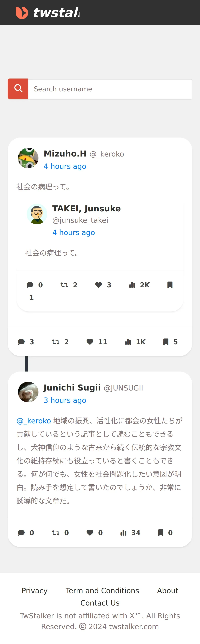
Task: Open the Privacy footer link
Action: (x=35, y=590)
